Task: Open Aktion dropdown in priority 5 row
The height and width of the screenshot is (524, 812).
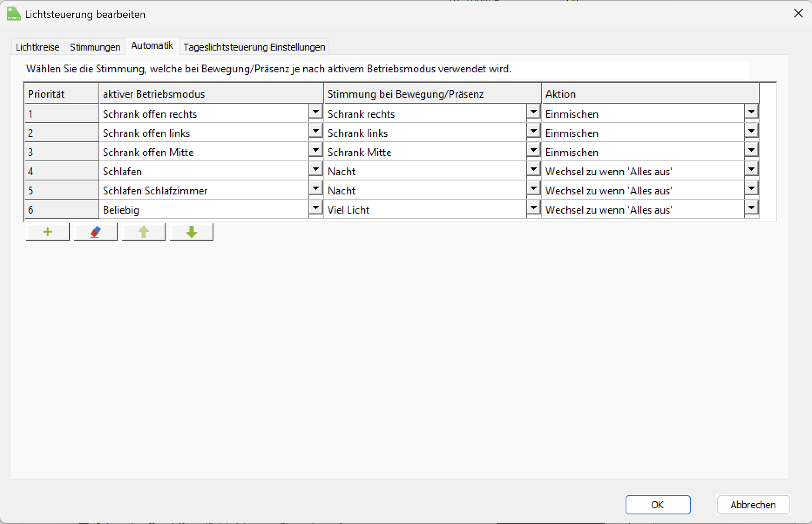Action: pyautogui.click(x=751, y=188)
